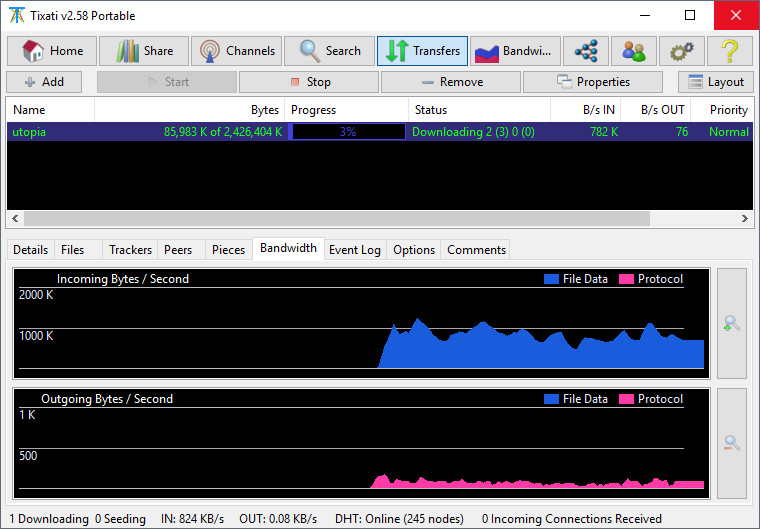Stop the selected transfer
The image size is (760, 529).
click(309, 82)
